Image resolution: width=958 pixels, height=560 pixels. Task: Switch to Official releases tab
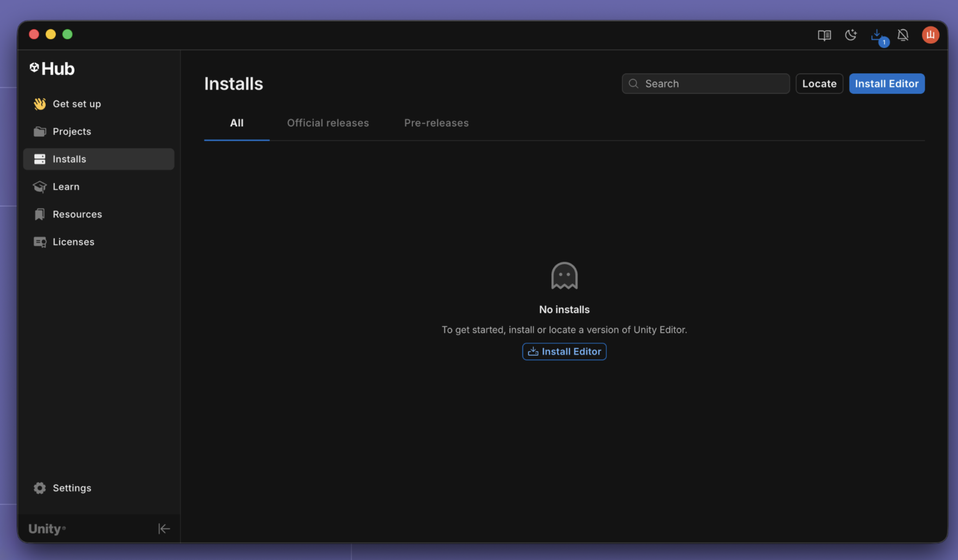point(328,123)
